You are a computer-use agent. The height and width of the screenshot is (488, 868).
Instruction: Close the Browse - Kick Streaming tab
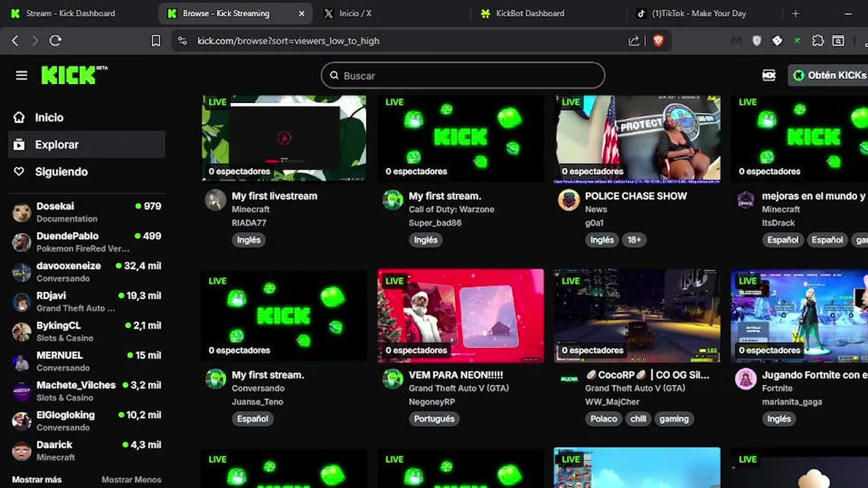pyautogui.click(x=302, y=13)
